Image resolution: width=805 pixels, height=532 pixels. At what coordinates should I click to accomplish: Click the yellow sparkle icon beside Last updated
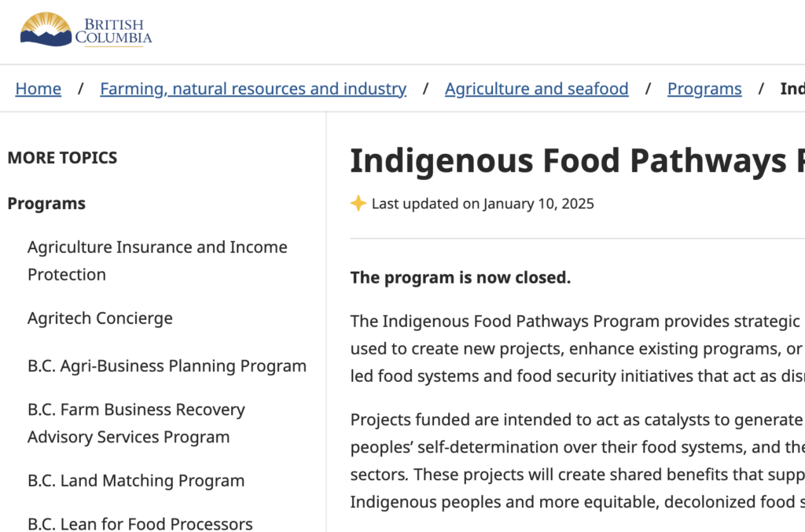pyautogui.click(x=358, y=204)
